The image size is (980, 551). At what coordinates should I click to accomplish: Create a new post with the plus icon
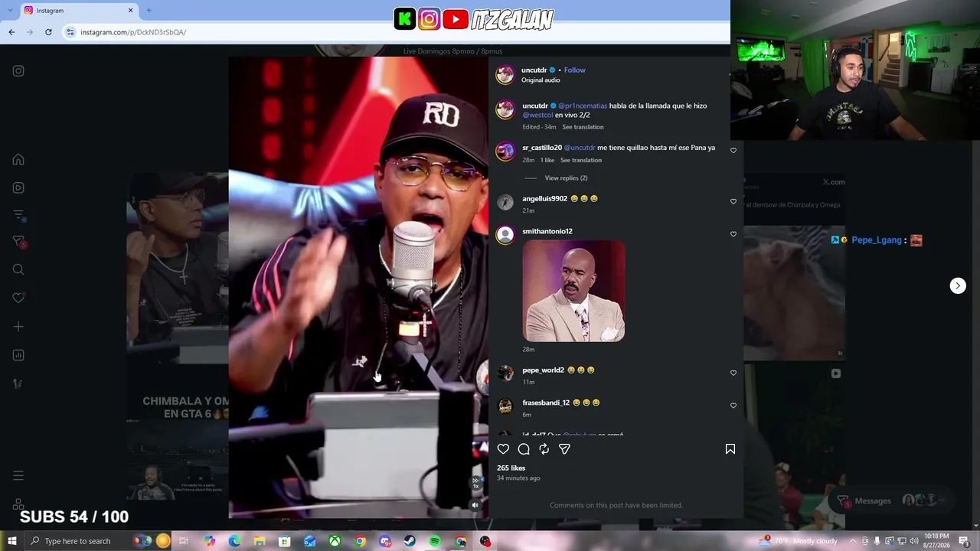(18, 327)
